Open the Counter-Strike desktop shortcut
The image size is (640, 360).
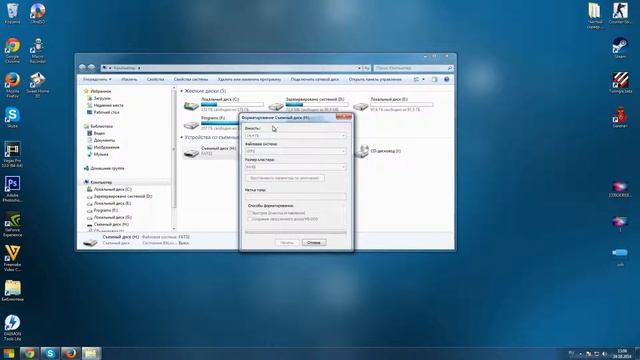[x=620, y=13]
